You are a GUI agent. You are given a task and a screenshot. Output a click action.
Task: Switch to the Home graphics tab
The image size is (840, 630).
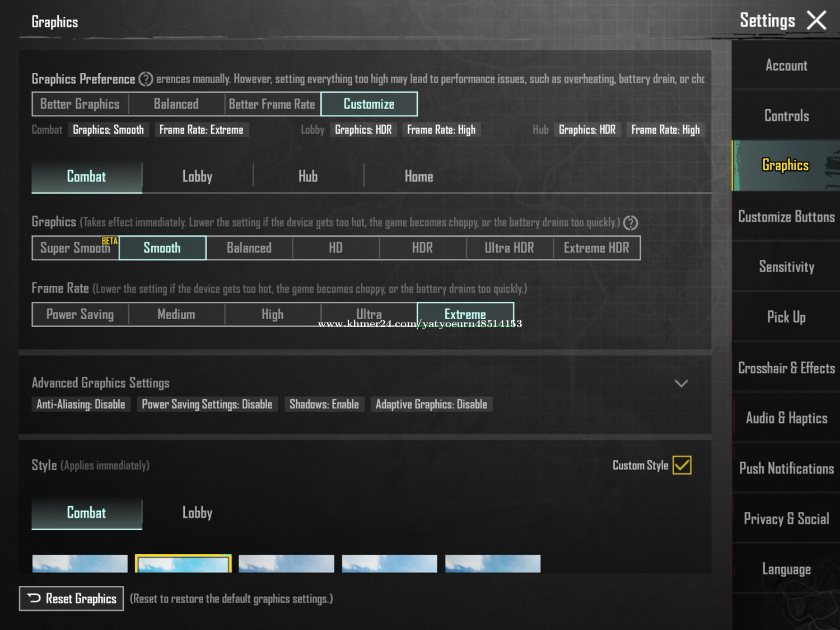tap(419, 177)
